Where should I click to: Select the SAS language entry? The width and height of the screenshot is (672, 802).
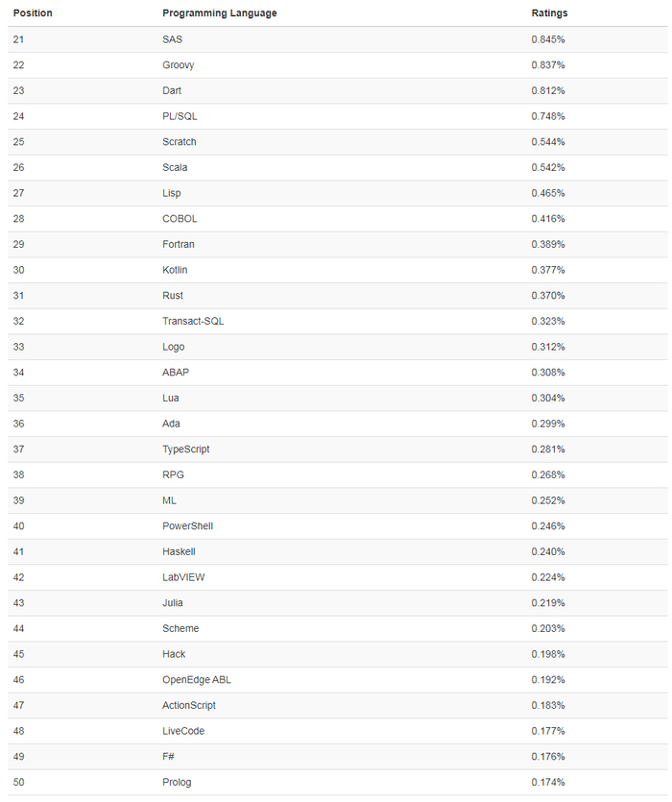pyautogui.click(x=173, y=39)
